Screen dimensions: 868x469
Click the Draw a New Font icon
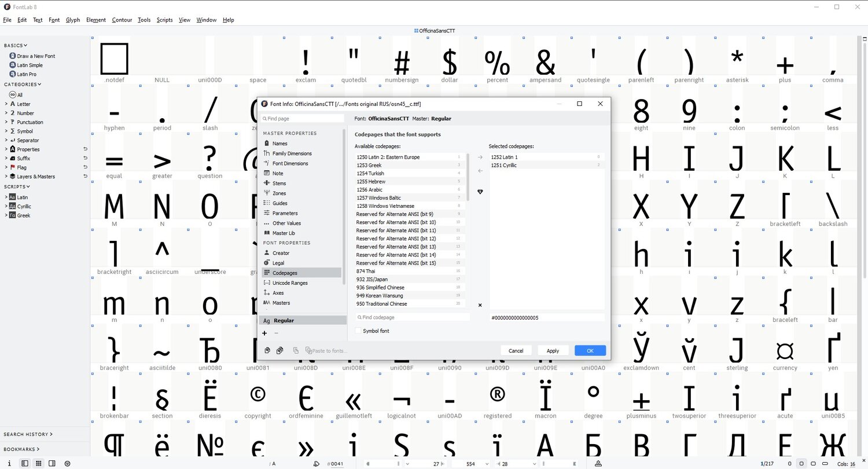pyautogui.click(x=12, y=56)
